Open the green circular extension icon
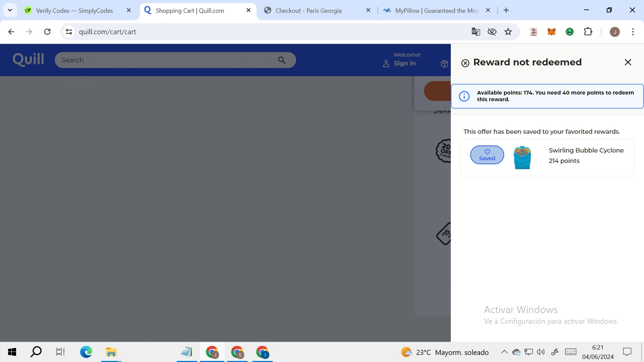The image size is (644, 362). [x=570, y=32]
